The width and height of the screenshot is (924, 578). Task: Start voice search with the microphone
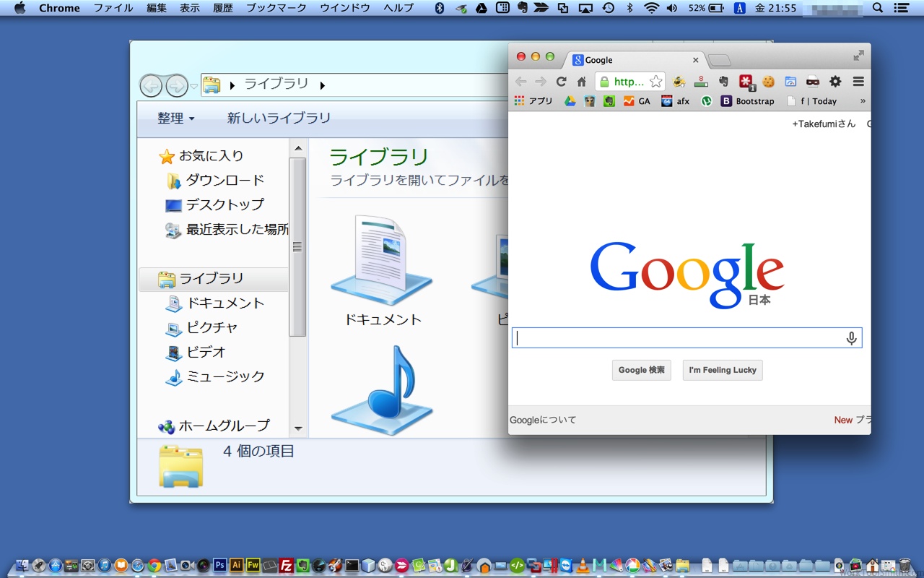click(852, 337)
